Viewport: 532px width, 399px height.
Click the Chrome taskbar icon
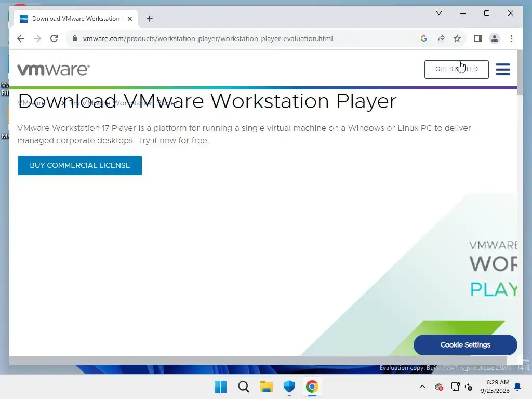click(312, 387)
